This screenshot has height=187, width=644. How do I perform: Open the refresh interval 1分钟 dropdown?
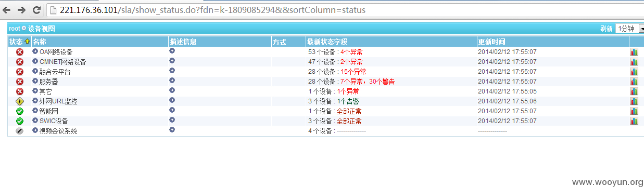630,29
